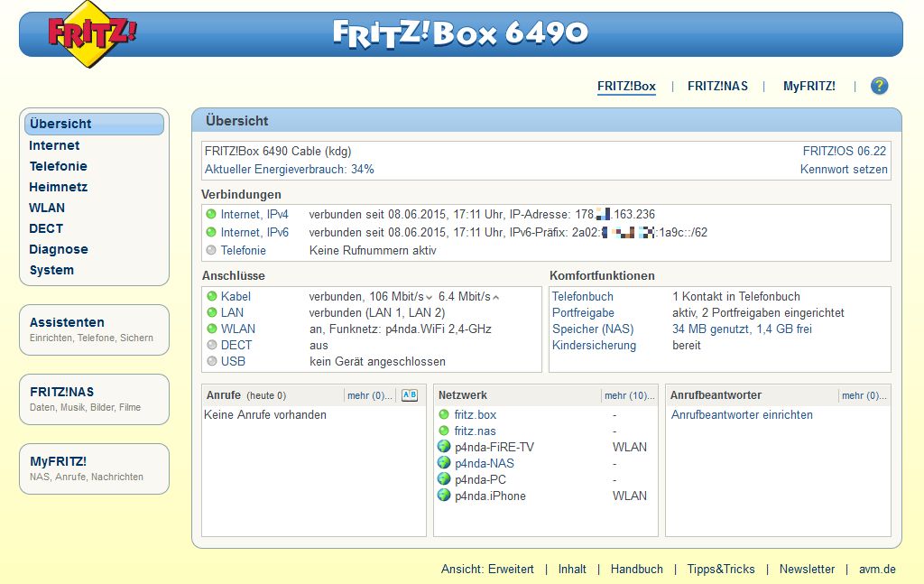This screenshot has height=584, width=924.
Task: Switch to MyFRITZ! top tab
Action: coord(809,86)
